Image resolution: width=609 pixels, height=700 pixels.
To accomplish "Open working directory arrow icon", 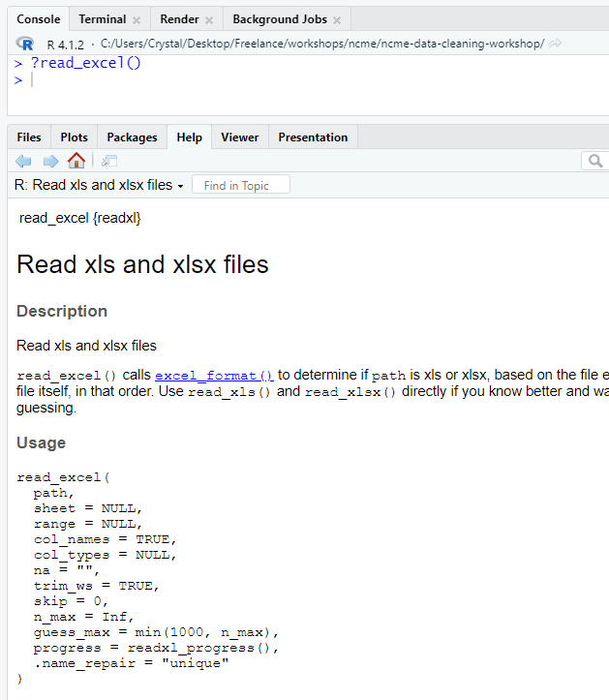I will coord(556,44).
